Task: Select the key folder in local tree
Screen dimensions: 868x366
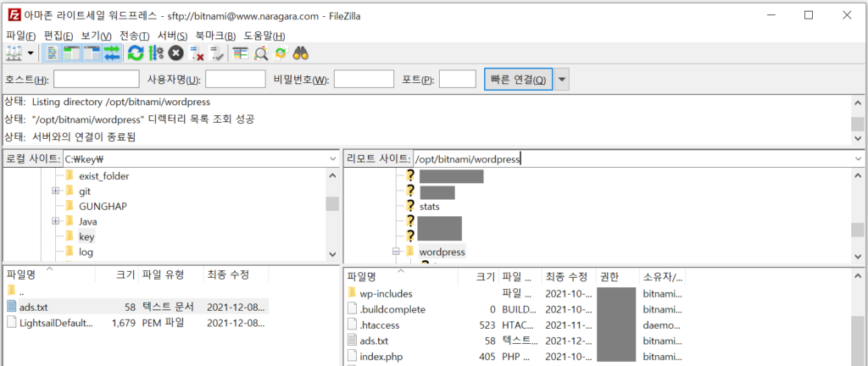Action: (87, 236)
